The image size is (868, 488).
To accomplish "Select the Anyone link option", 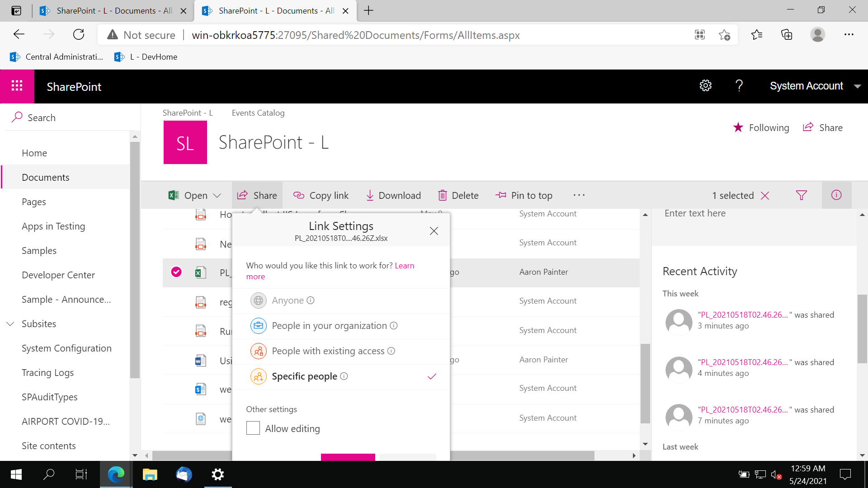I will pyautogui.click(x=341, y=300).
